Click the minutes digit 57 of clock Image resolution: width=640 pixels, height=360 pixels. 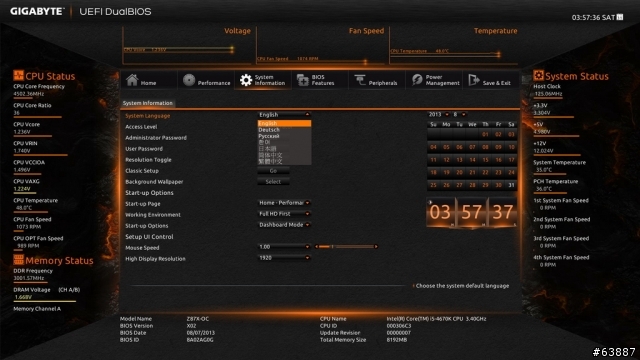point(471,212)
